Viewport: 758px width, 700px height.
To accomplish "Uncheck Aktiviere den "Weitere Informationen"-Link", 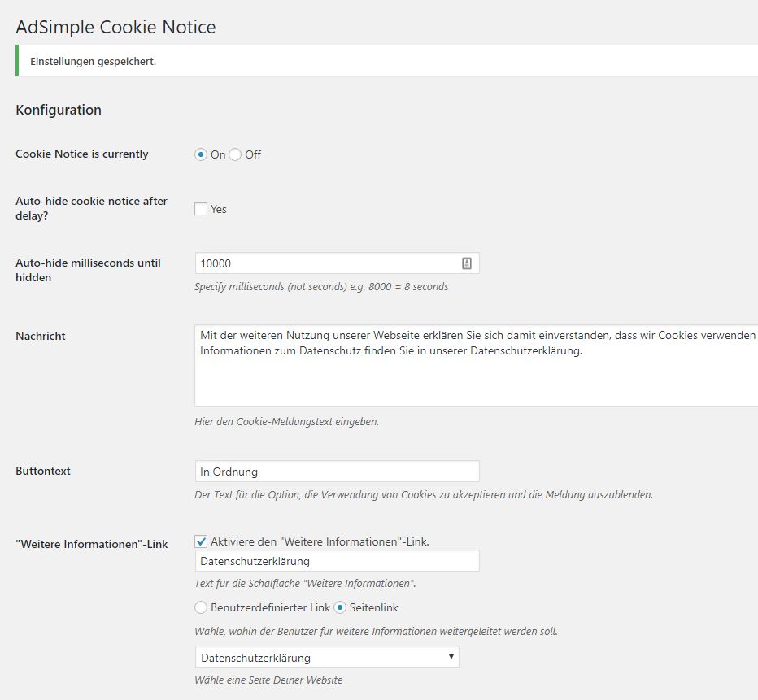I will point(201,541).
